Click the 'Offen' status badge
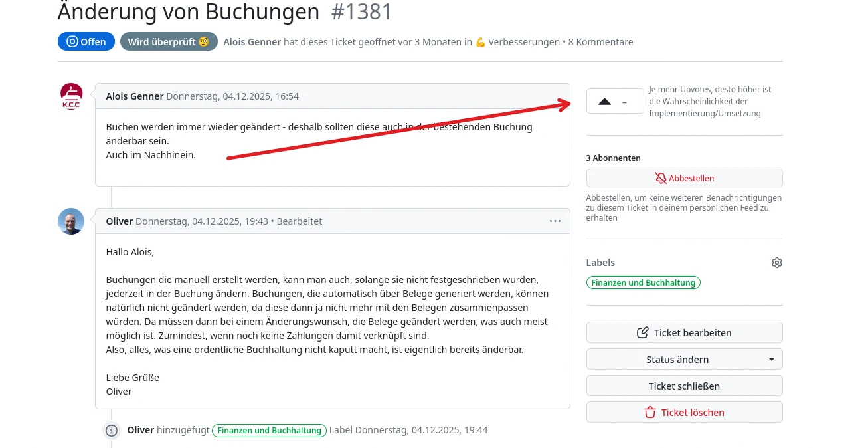868x448 pixels. click(x=86, y=41)
